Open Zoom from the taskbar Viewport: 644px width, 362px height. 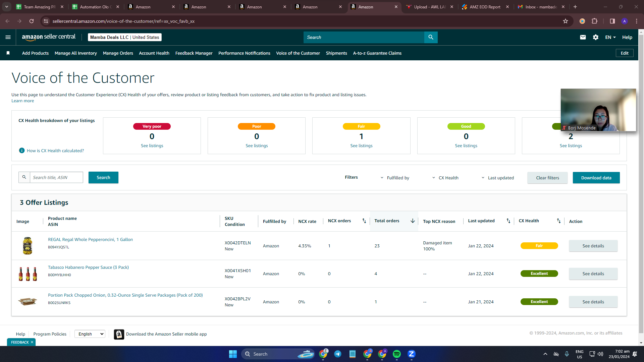[x=412, y=354]
